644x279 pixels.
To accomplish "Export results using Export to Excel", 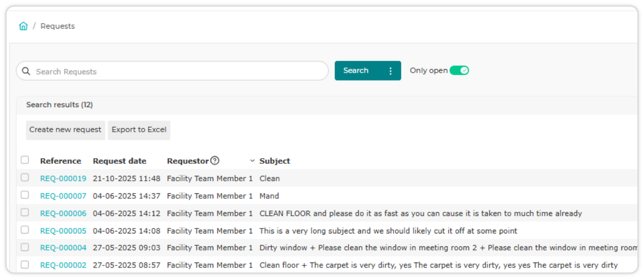I will click(139, 130).
